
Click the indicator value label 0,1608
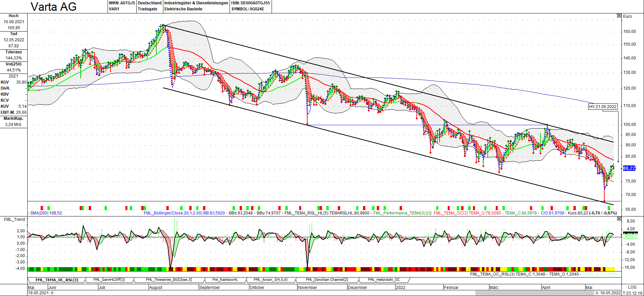pos(631,237)
